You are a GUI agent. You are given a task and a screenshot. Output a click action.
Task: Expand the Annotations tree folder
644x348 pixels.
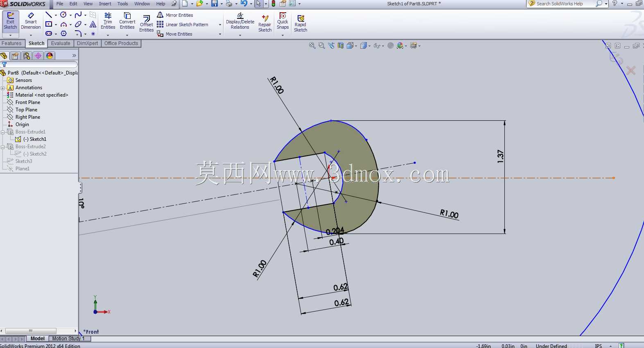[3, 88]
